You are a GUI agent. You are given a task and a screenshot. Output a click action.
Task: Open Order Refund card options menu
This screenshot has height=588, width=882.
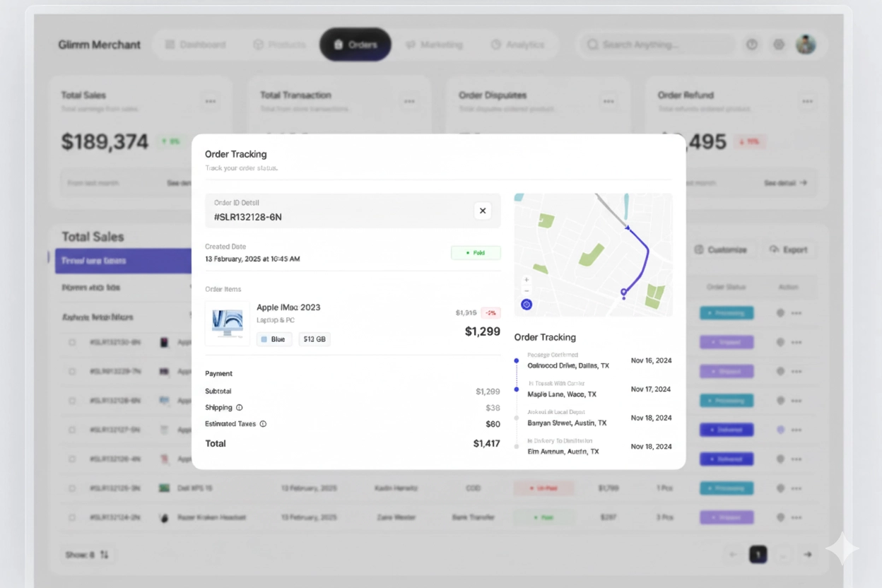pos(808,102)
